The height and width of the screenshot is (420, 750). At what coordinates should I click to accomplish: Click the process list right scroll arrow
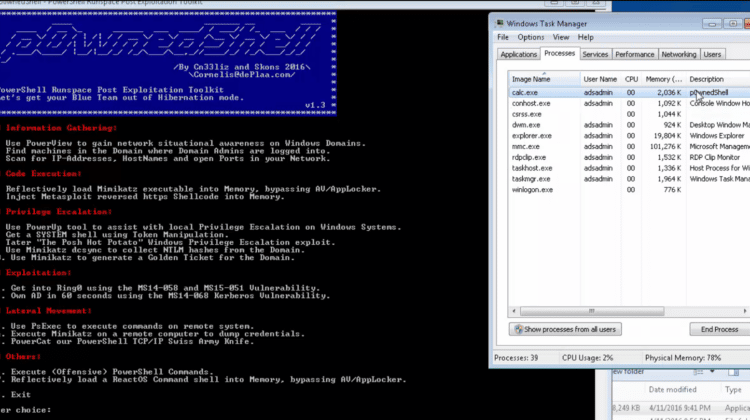[x=745, y=311]
